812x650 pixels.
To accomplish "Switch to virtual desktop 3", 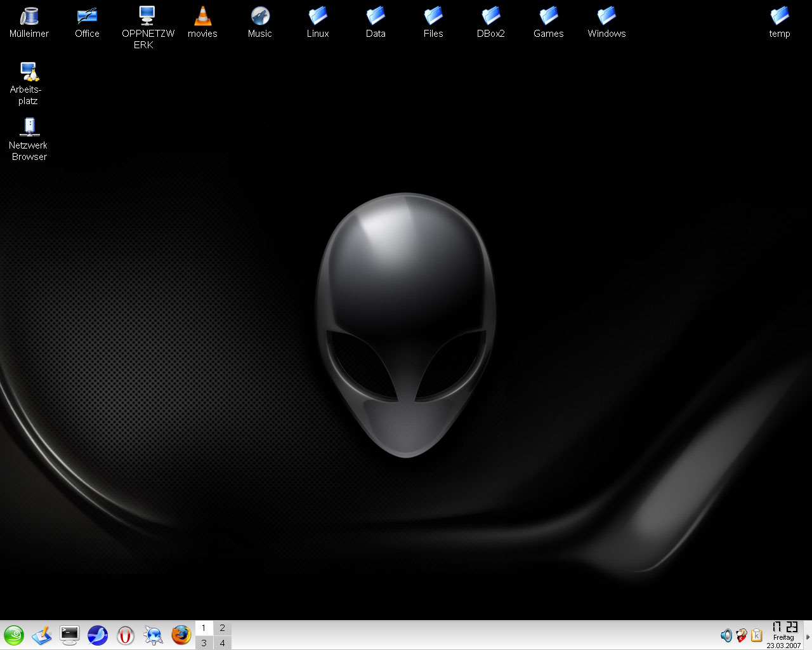I will pyautogui.click(x=204, y=642).
